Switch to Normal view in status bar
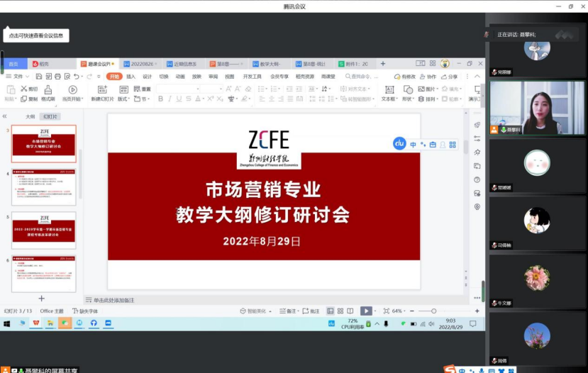The height and width of the screenshot is (373, 588). 330,311
